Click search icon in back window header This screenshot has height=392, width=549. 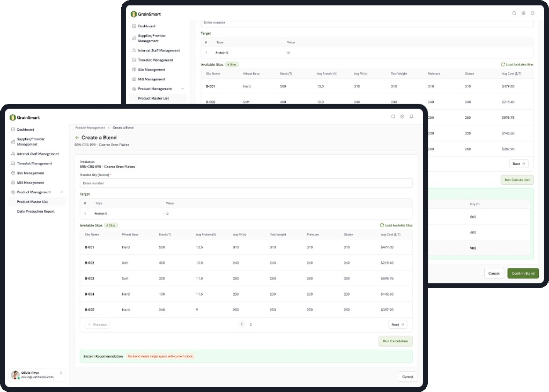point(514,13)
